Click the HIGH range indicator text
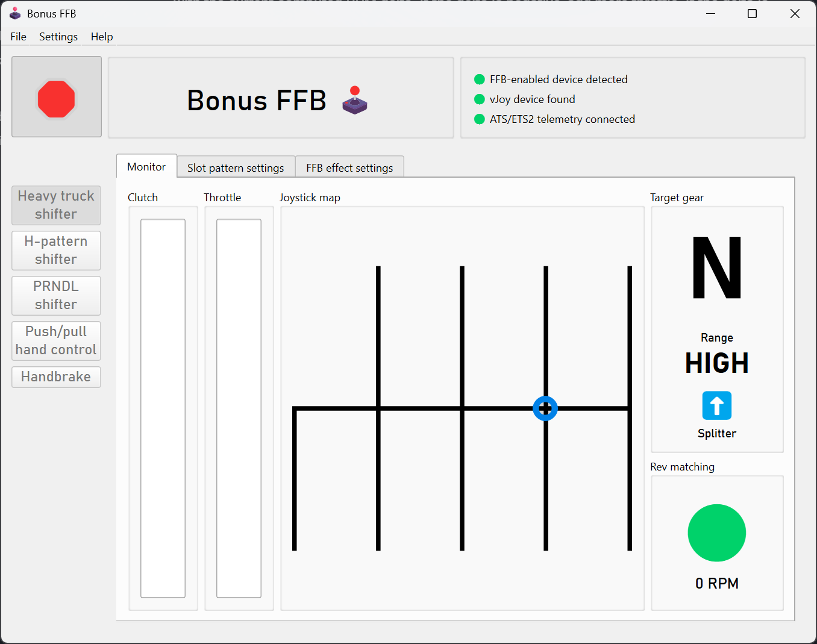Viewport: 817px width, 644px height. click(x=717, y=363)
